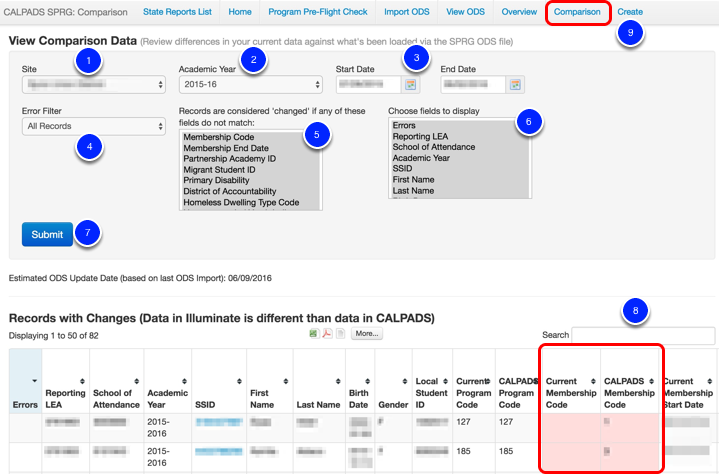Sort table by Gender
Viewport: 719px width, 474px height.
405,381
